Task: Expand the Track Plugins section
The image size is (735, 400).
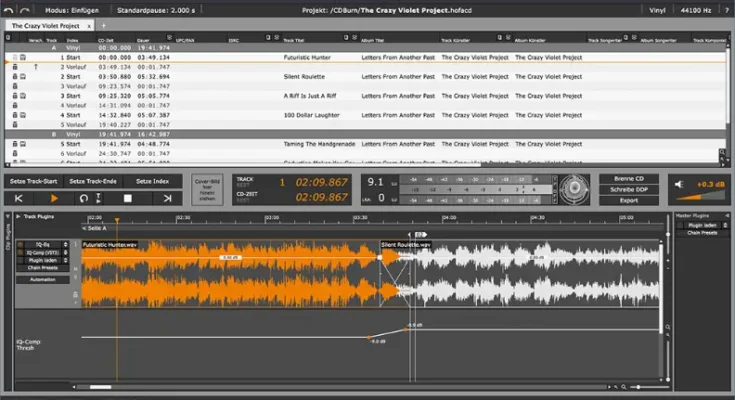Action: 17,216
